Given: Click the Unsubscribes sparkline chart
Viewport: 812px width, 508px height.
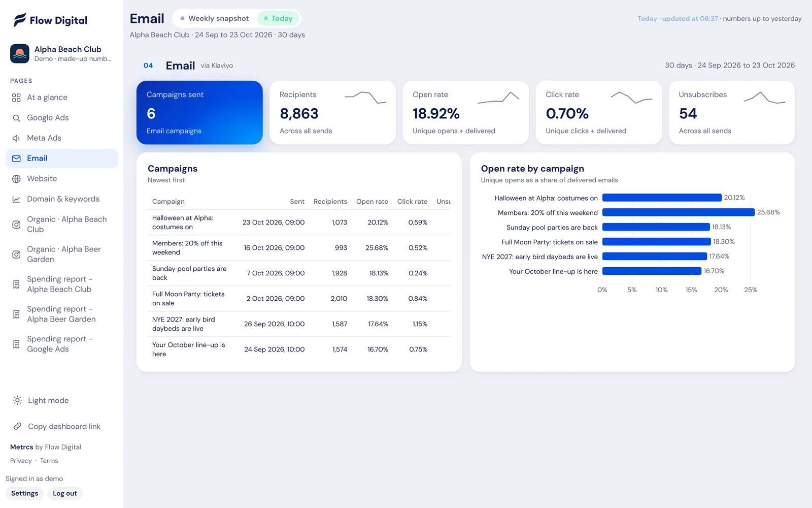Looking at the screenshot, I should (765, 97).
